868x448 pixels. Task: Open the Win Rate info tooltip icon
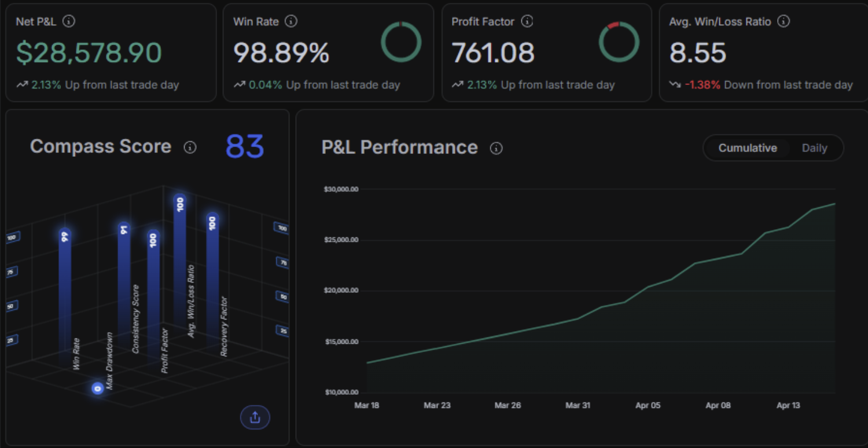pos(291,21)
